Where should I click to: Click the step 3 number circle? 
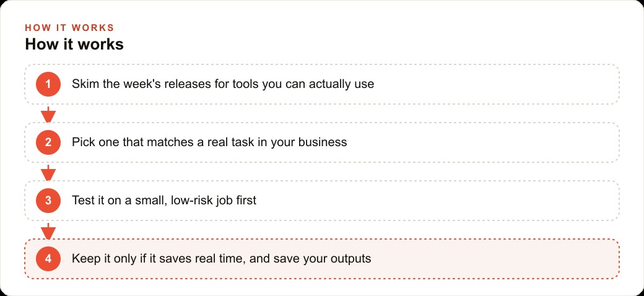click(x=48, y=201)
